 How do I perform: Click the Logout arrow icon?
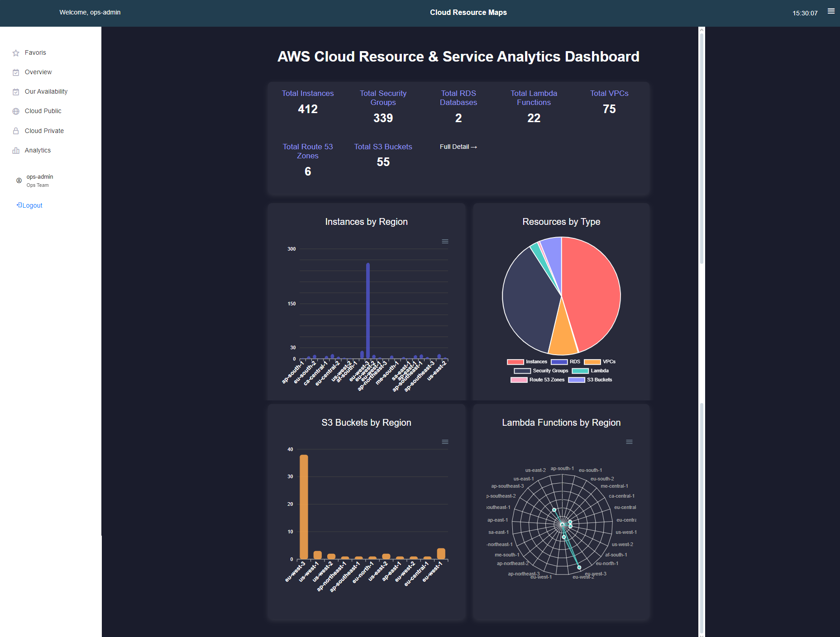(x=19, y=205)
